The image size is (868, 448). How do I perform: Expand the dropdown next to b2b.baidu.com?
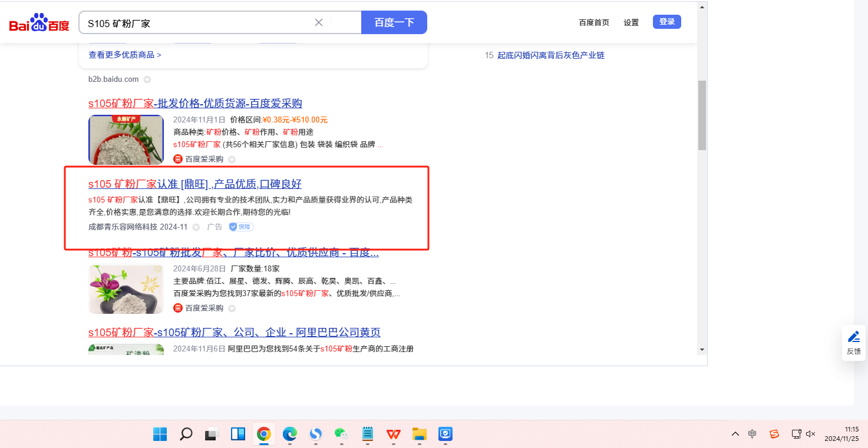[147, 79]
